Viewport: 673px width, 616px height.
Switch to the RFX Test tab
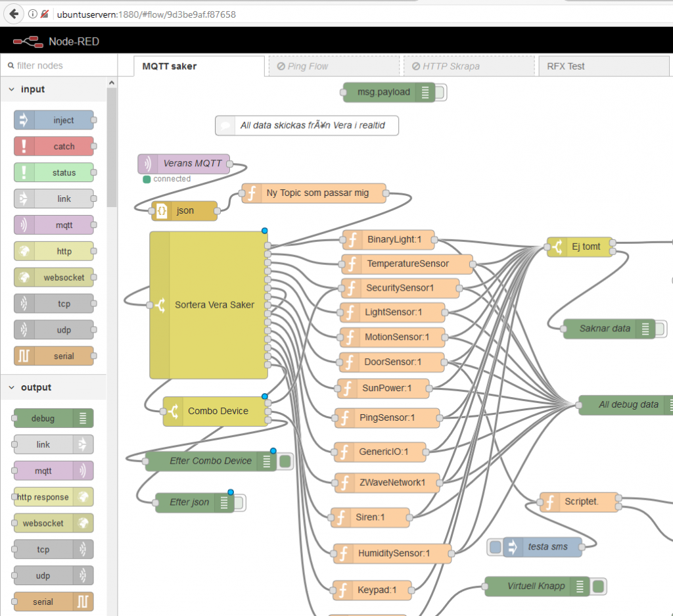(x=604, y=66)
